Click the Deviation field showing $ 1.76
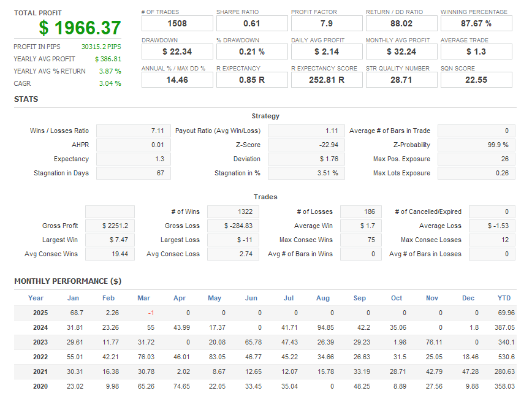 (x=306, y=159)
